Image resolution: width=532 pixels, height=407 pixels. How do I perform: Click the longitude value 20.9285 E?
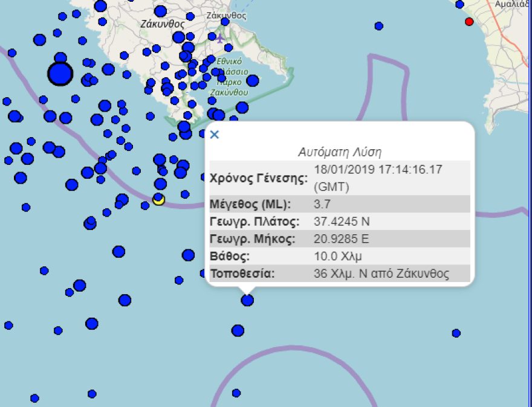(341, 239)
